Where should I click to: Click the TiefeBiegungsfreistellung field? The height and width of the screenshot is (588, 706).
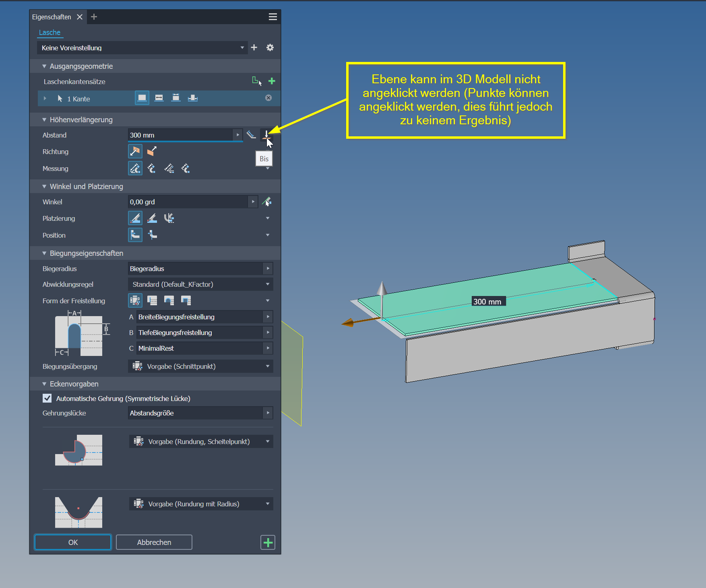pos(200,333)
